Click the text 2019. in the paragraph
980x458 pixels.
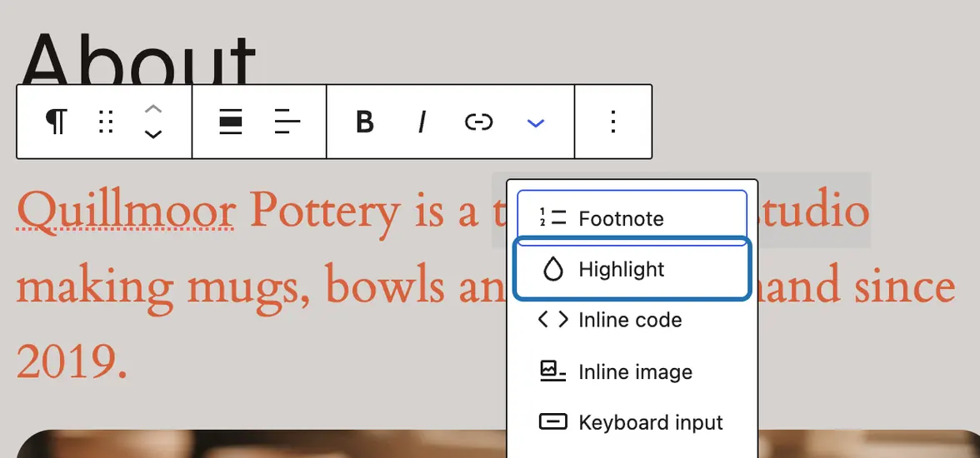pyautogui.click(x=72, y=361)
